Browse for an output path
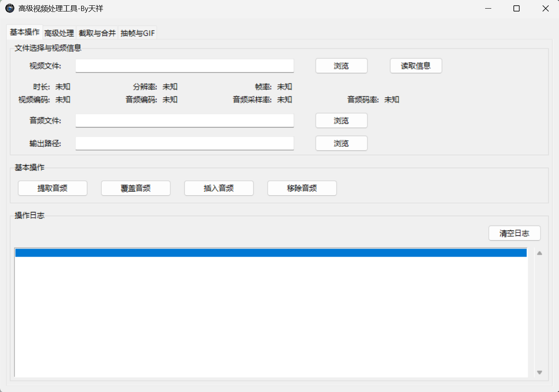The image size is (559, 392). pos(341,143)
